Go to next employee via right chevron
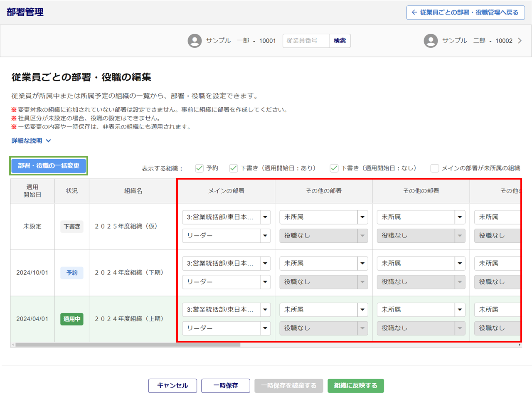This screenshot has height=397, width=532. [x=520, y=41]
